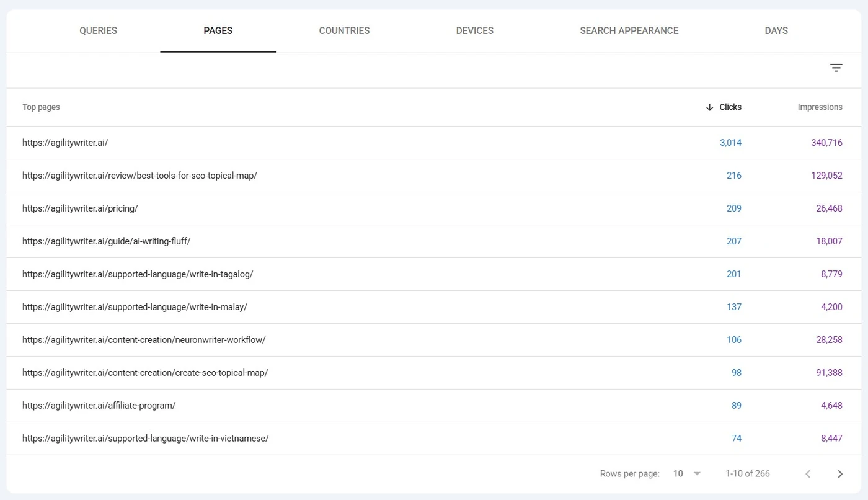Screen dimensions: 868x500
Task: Go to previous page of results
Action: click(808, 474)
